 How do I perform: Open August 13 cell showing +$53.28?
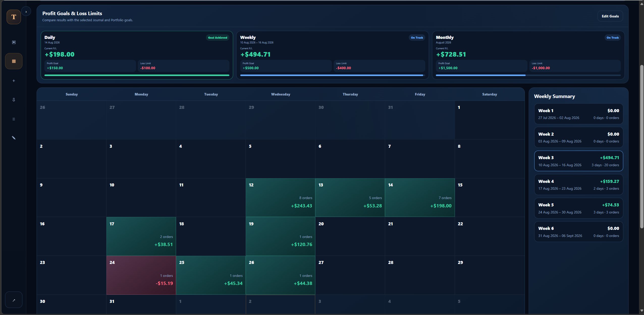pyautogui.click(x=350, y=198)
